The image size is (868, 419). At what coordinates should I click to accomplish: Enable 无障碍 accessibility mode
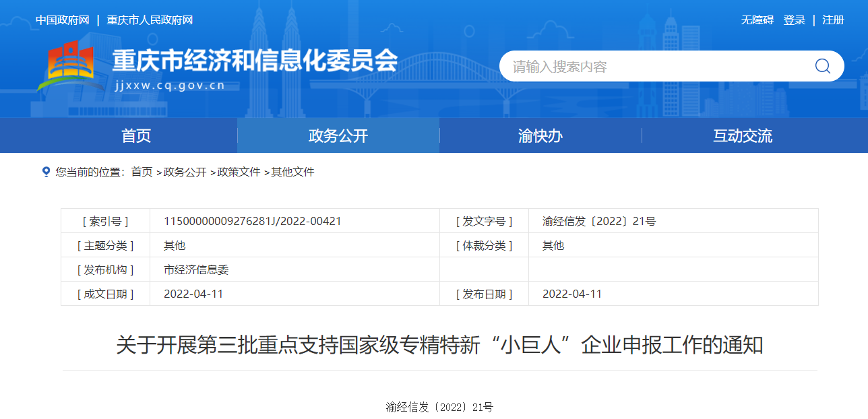(x=757, y=20)
